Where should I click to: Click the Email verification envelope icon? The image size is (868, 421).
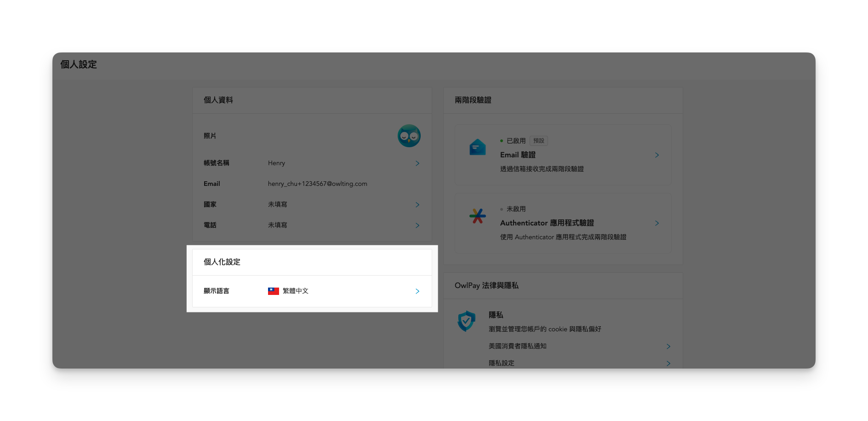(x=477, y=147)
